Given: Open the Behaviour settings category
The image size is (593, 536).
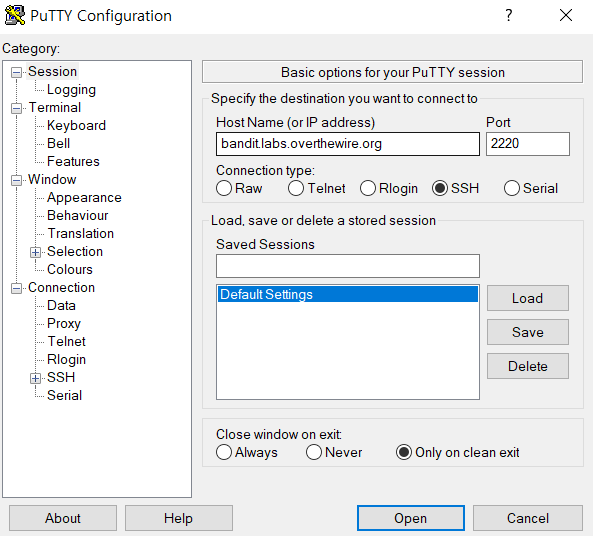Looking at the screenshot, I should 78,215.
